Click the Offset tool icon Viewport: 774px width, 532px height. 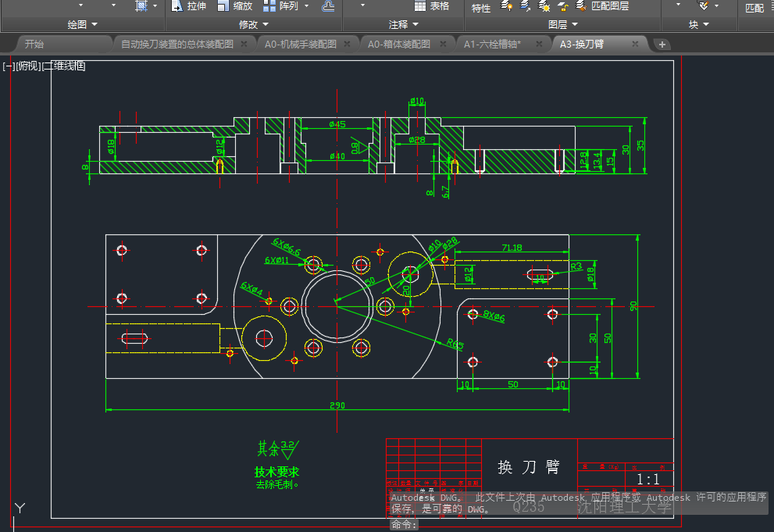(x=328, y=6)
